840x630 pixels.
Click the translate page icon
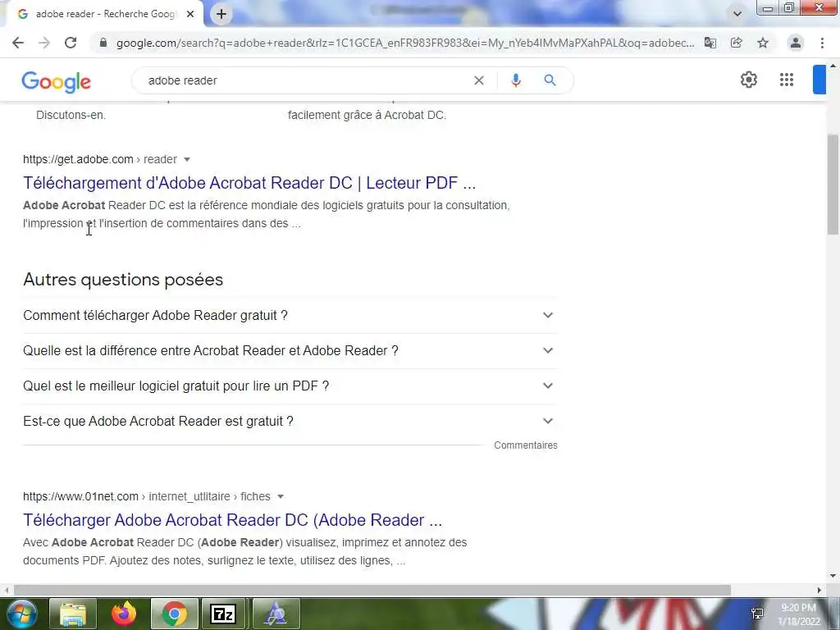pyautogui.click(x=710, y=43)
